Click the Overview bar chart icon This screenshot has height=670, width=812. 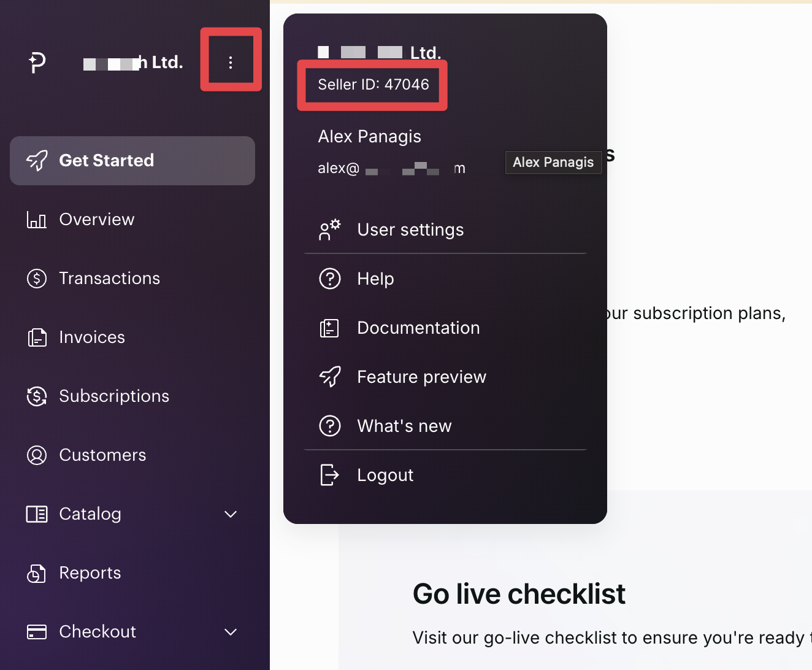tap(37, 220)
